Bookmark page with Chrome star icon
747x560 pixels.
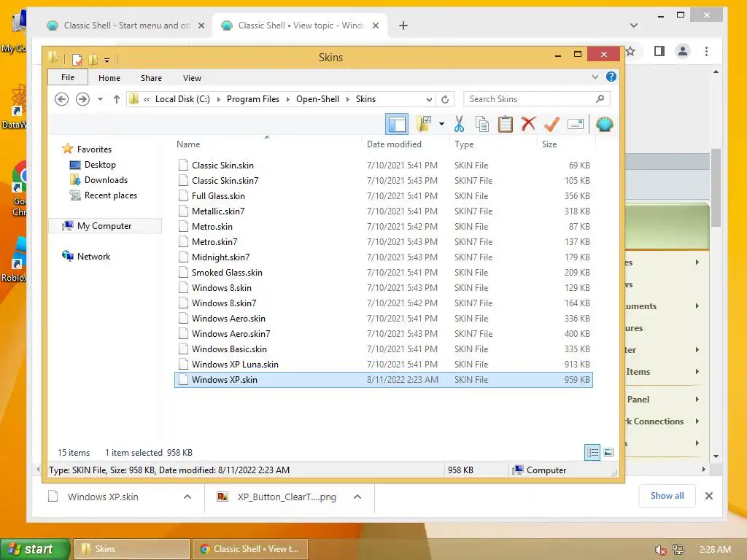coord(630,51)
